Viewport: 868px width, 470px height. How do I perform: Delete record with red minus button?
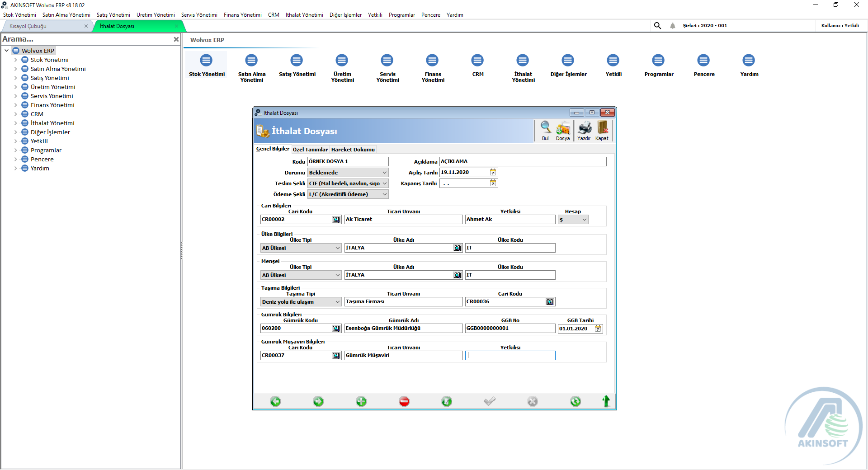pos(404,401)
